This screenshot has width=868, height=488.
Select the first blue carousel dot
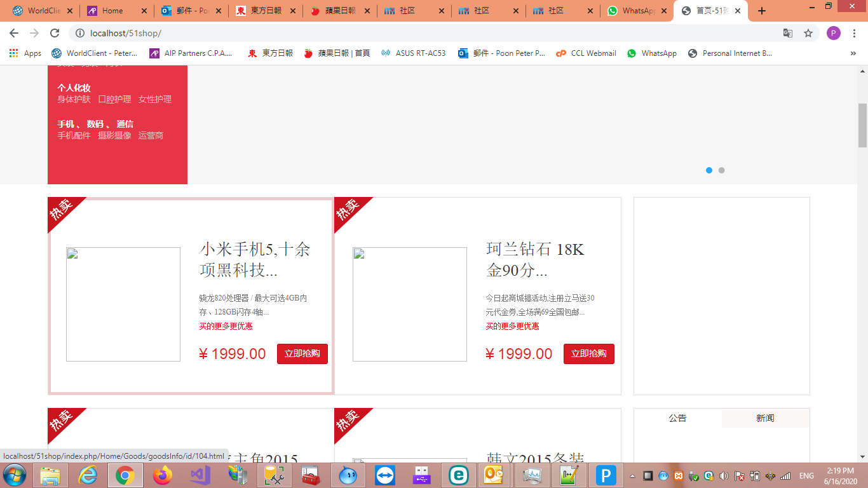pyautogui.click(x=709, y=170)
